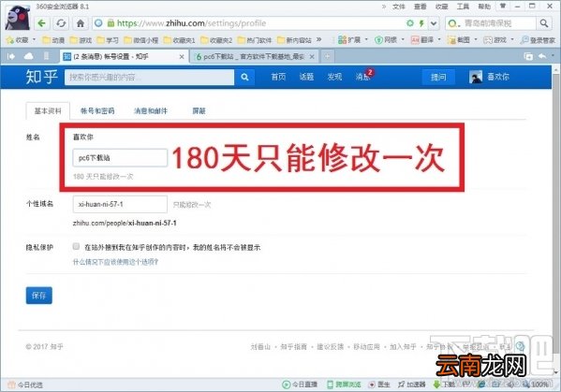Open 今日直播 in status bar
Screen dimensions: 561x392
pyautogui.click(x=300, y=385)
